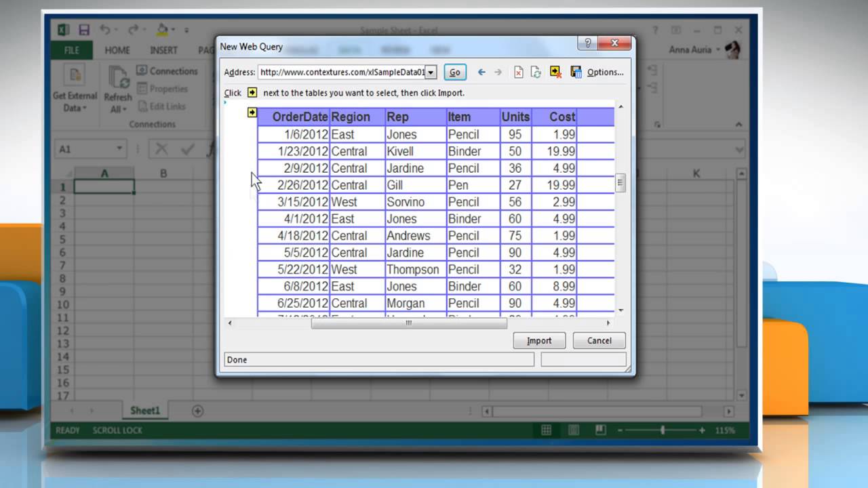Click the 'Morgan' rep name
This screenshot has height=488, width=868.
pyautogui.click(x=406, y=303)
